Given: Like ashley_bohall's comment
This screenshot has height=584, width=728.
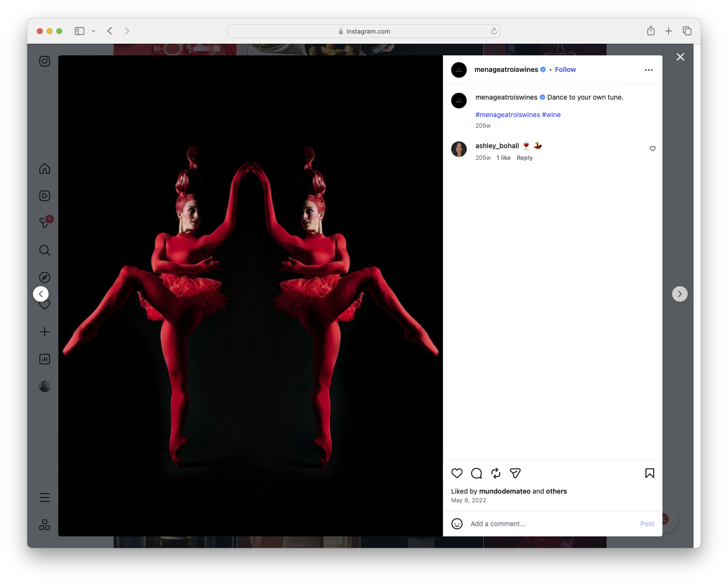Looking at the screenshot, I should (x=652, y=149).
